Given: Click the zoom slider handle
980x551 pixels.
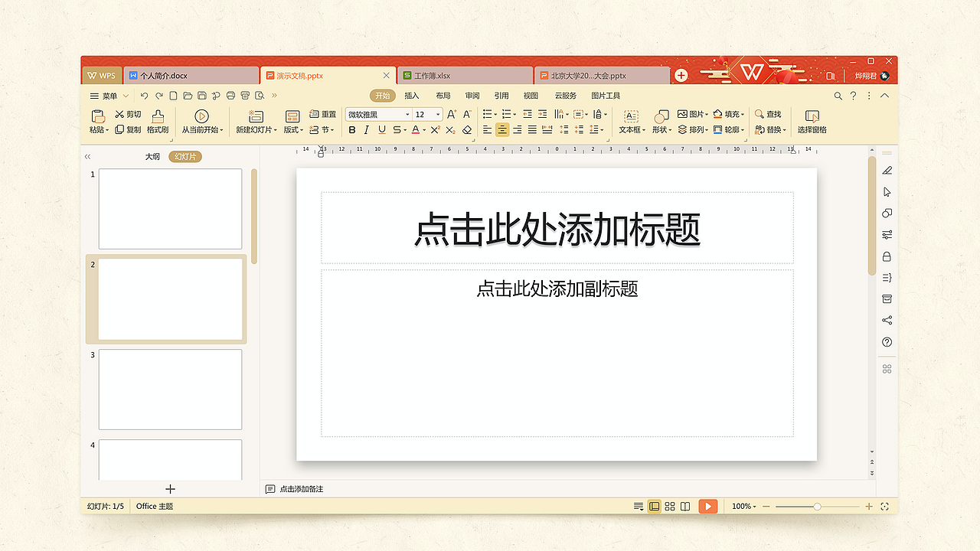Looking at the screenshot, I should pyautogui.click(x=817, y=507).
